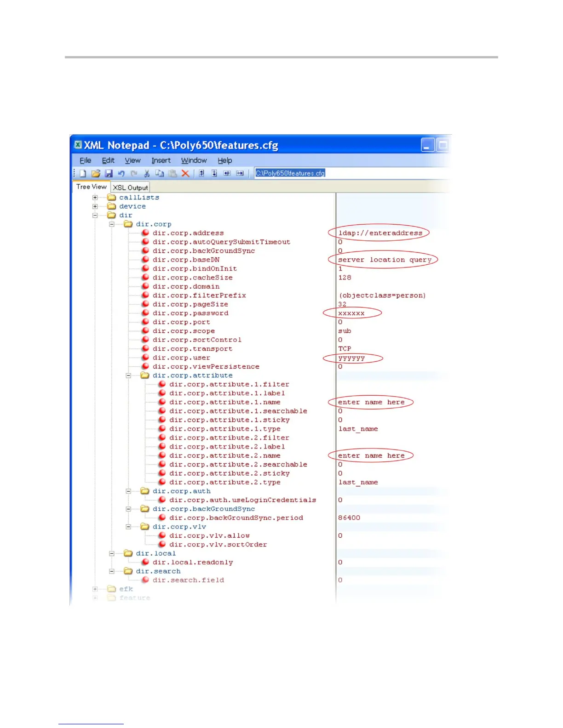
Task: Select the dir.local.readonly item
Action: click(x=193, y=562)
